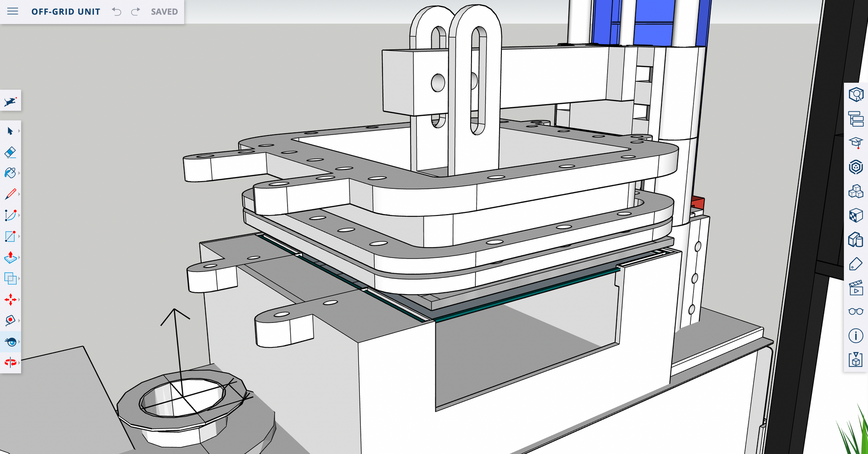Select the Orbit tool
This screenshot has width=868, height=454.
coord(10,362)
